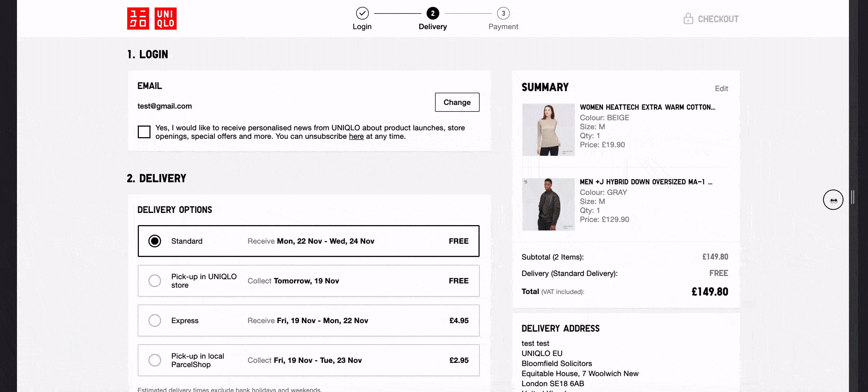Click the Price: £129.90 text
The height and width of the screenshot is (392, 868).
point(605,219)
